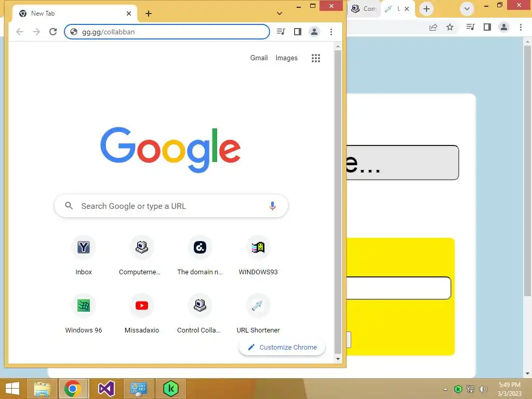Click the search magnifier icon in Google box
Screen dimensions: 532x399
(x=69, y=206)
